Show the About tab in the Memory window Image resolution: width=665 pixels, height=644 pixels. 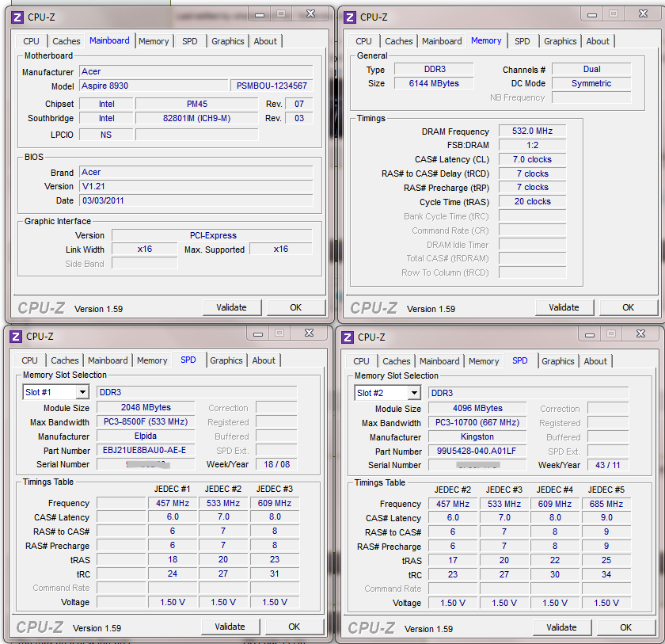click(x=598, y=41)
